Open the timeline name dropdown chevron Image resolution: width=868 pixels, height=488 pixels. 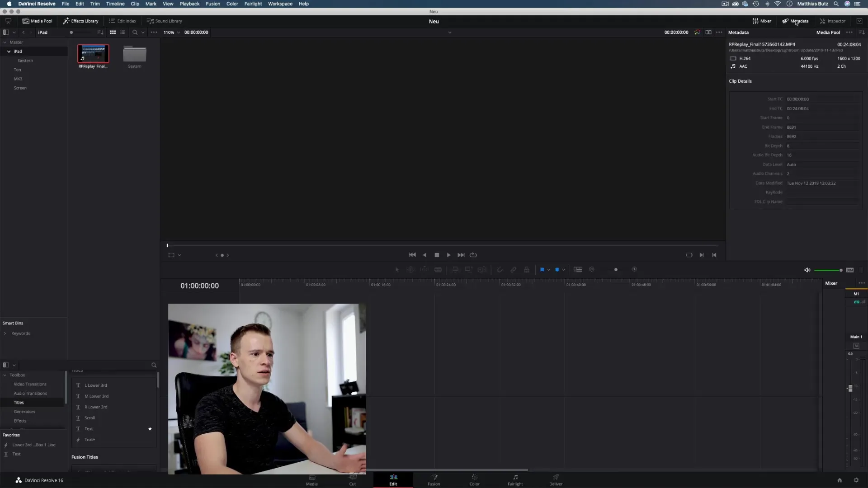450,32
